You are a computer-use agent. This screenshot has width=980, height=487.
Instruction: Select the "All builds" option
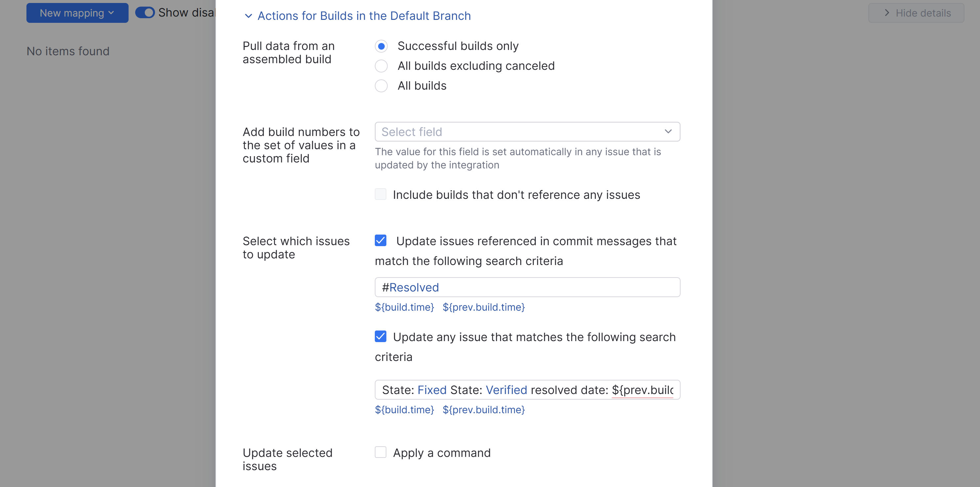point(381,85)
